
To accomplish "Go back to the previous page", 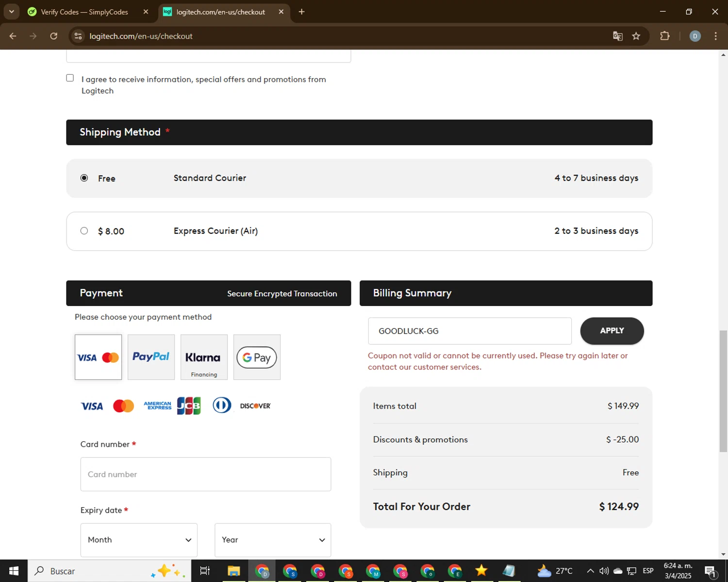I will coord(13,36).
